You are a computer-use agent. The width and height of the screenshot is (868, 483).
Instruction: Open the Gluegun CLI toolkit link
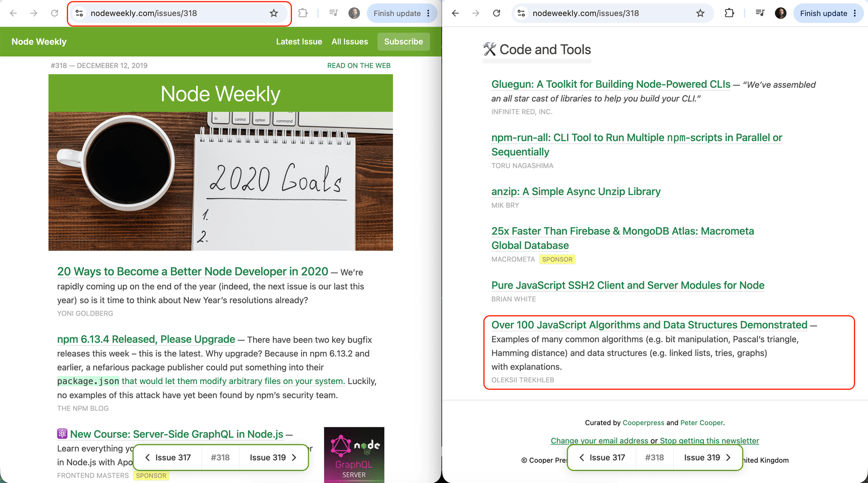click(611, 84)
